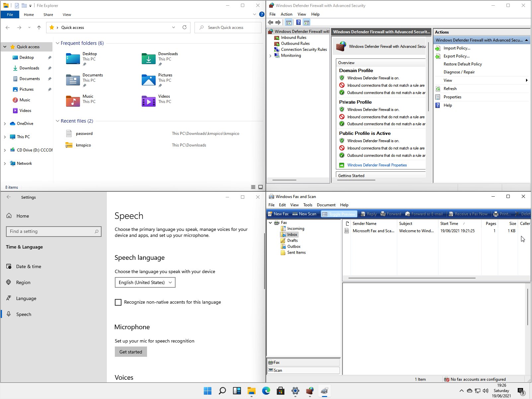Click Diagnose / Repair action
The image size is (532, 399).
pos(459,72)
